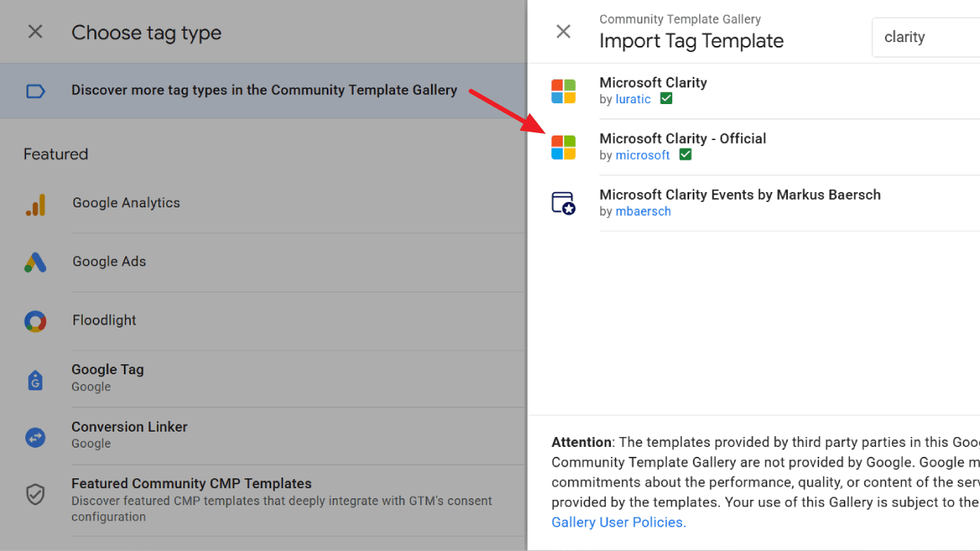Click the tag icon beside Discover more tag types
Viewport: 980px width, 551px height.
[35, 91]
